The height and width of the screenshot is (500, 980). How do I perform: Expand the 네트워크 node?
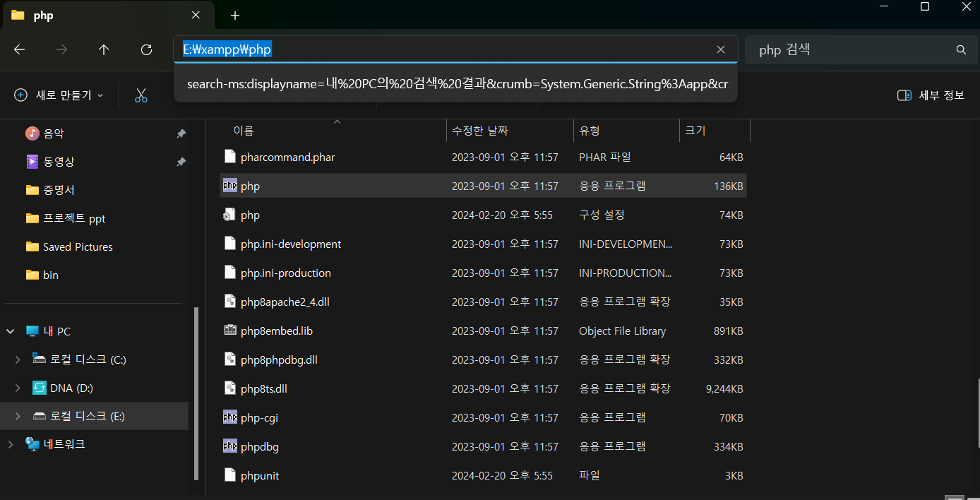coord(11,444)
